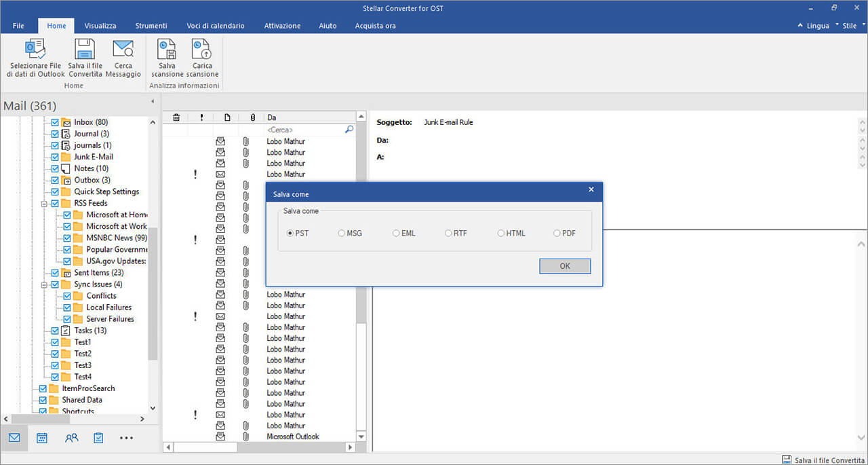Click the folder tree vertical scrollbar
The height and width of the screenshot is (465, 868).
153,292
